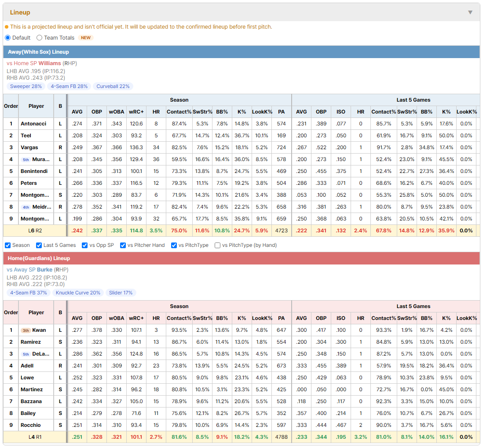Select player Martinez in Guardians lineup
Viewport: 483px width, 448px height.
[32, 389]
